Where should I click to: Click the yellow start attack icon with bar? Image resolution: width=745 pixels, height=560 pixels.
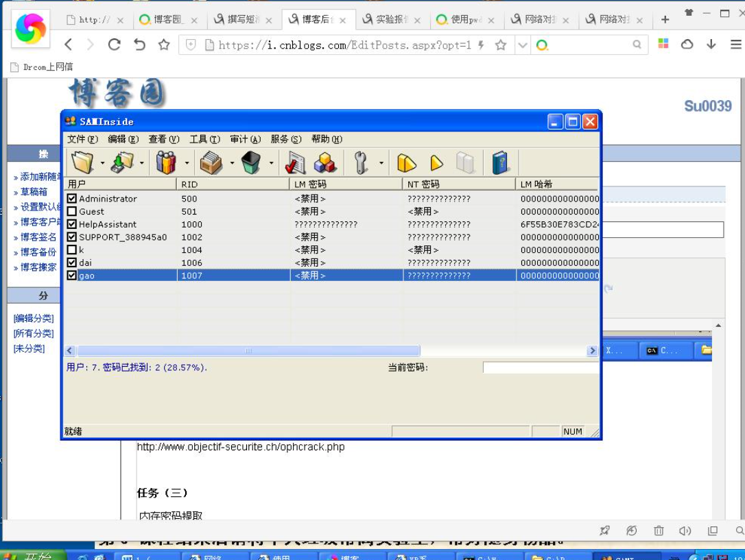tap(406, 162)
